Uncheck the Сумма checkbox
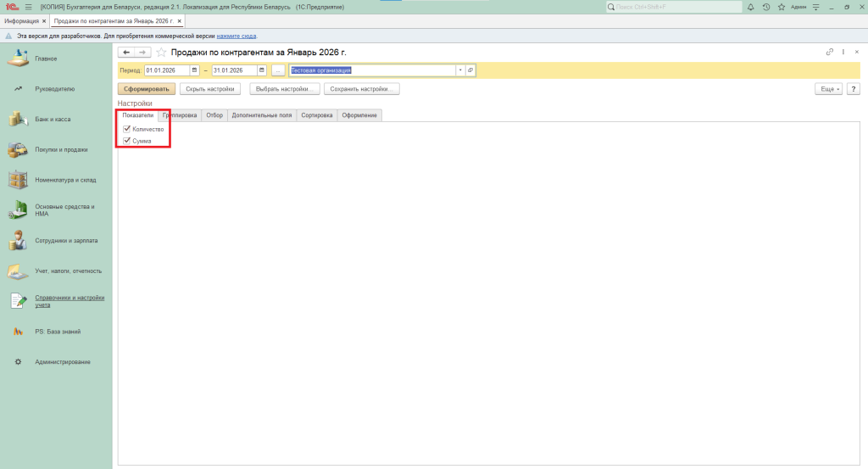Viewport: 868px width, 469px height. (127, 141)
